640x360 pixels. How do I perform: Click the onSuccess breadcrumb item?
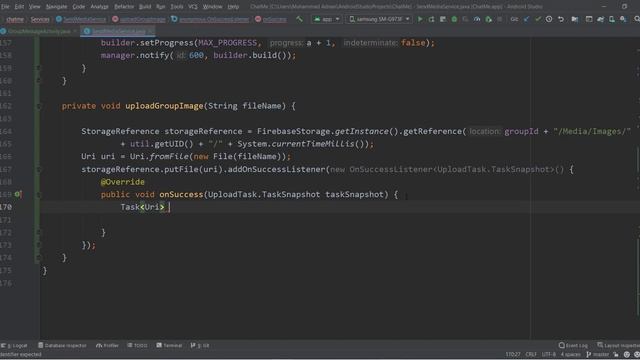click(271, 19)
